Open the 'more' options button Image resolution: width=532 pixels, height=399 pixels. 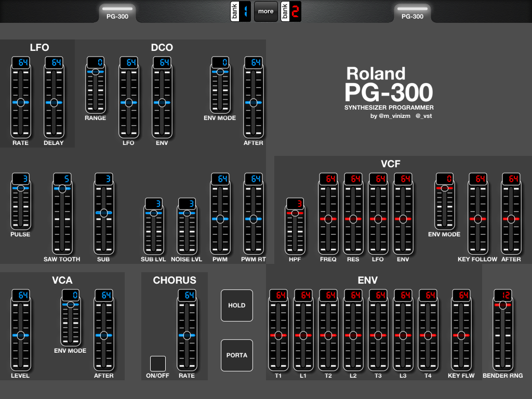click(x=265, y=11)
